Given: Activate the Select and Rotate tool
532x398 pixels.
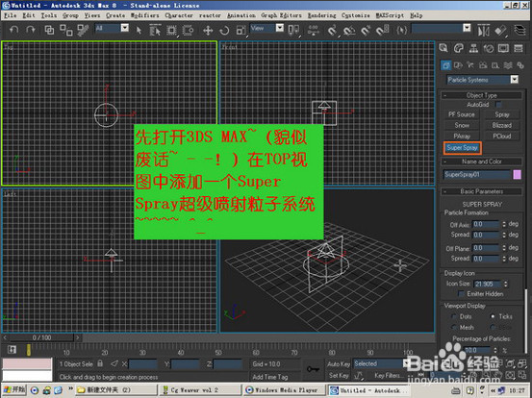Looking at the screenshot, I should pos(224,31).
